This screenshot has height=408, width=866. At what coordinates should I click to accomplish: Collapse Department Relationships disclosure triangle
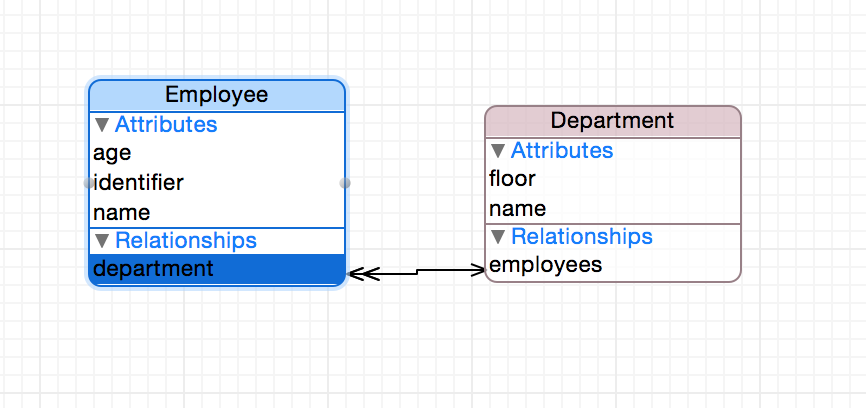pos(498,237)
